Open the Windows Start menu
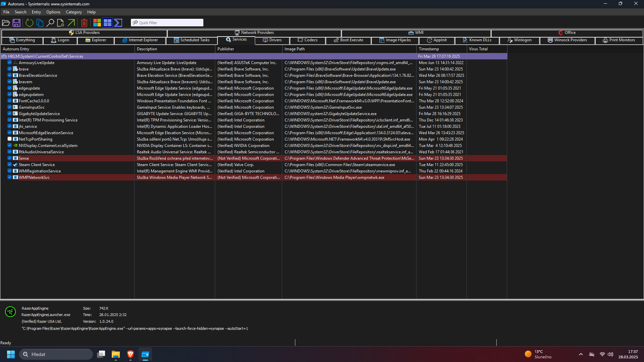 click(11, 354)
